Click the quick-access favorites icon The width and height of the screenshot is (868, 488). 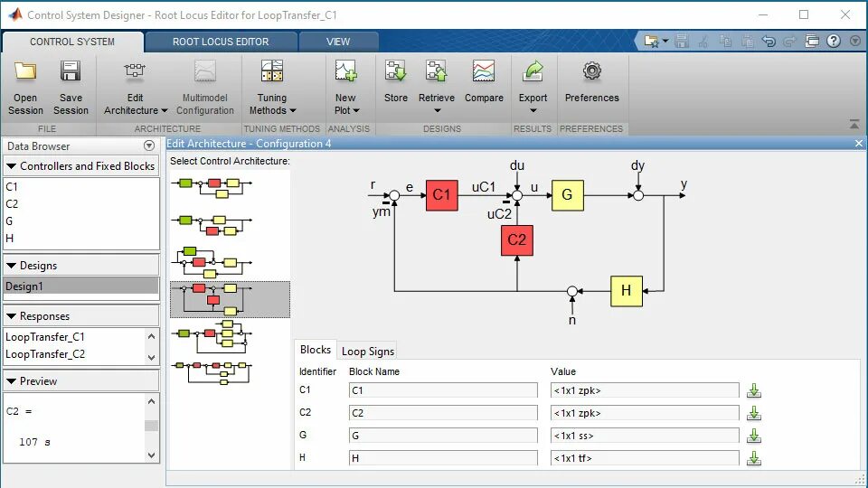[x=652, y=41]
